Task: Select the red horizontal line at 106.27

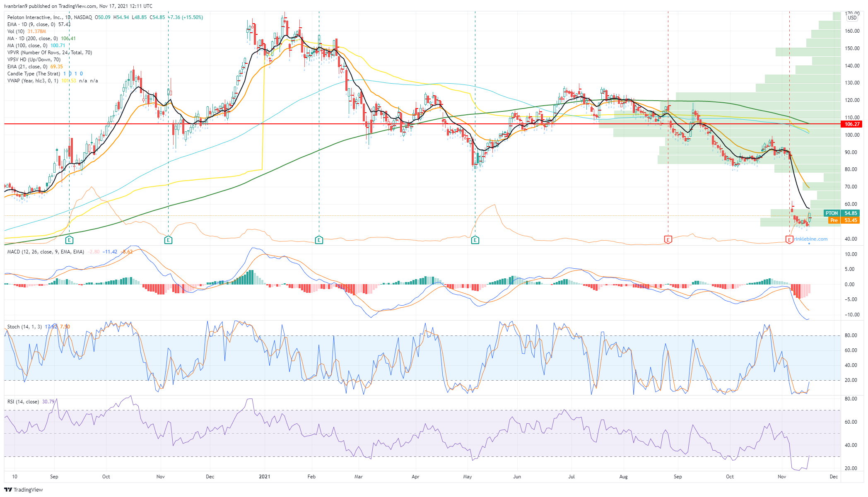Action: click(422, 124)
